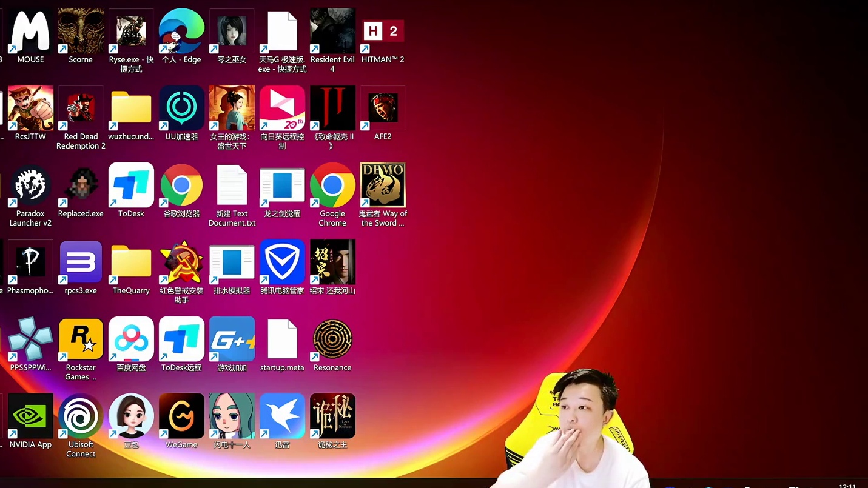Launch the NVIDIA App
This screenshot has width=868, height=488.
pos(30,416)
